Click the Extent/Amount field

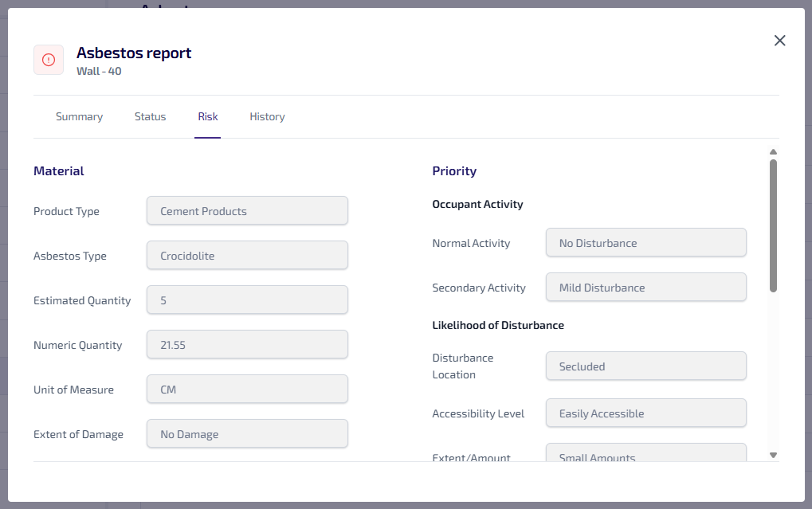(x=645, y=453)
